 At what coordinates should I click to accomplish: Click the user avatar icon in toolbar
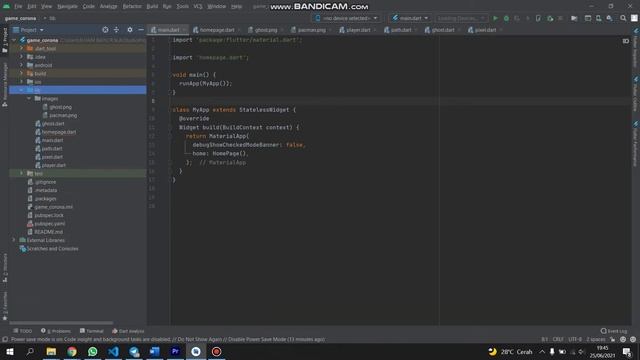click(634, 18)
